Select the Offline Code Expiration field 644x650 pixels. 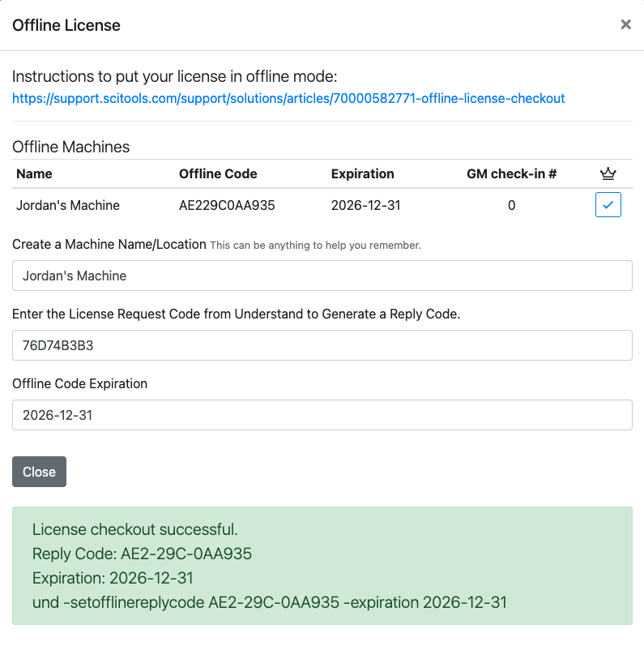coord(322,415)
